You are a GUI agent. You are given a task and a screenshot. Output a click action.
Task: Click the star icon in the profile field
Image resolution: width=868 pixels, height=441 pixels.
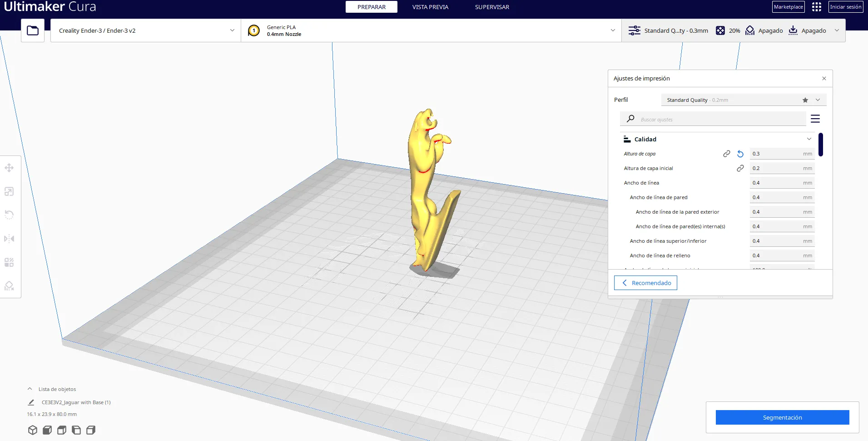[805, 100]
